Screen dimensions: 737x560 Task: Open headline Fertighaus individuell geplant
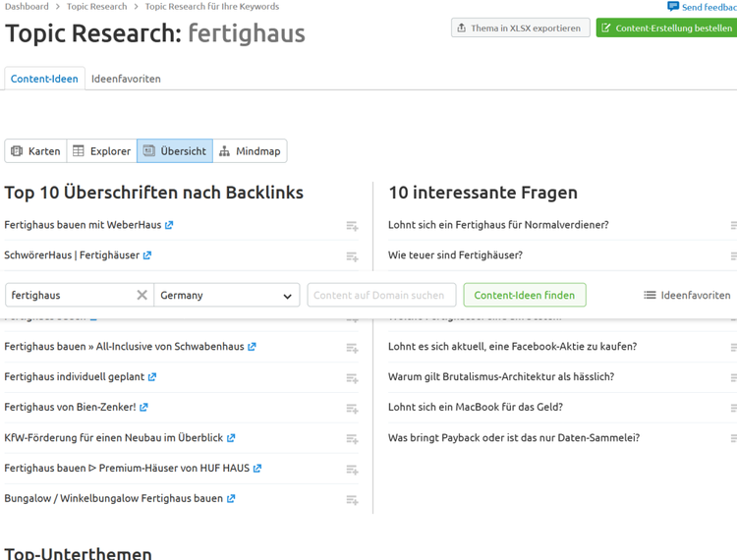click(75, 377)
